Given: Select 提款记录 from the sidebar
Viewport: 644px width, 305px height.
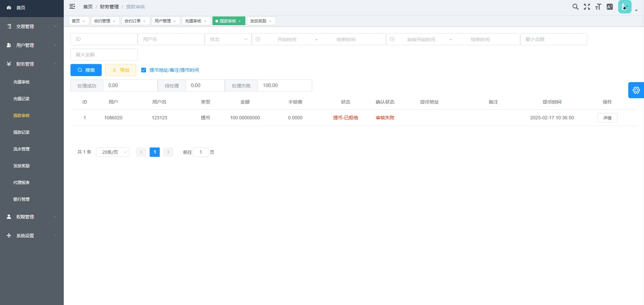Looking at the screenshot, I should pyautogui.click(x=21, y=132).
